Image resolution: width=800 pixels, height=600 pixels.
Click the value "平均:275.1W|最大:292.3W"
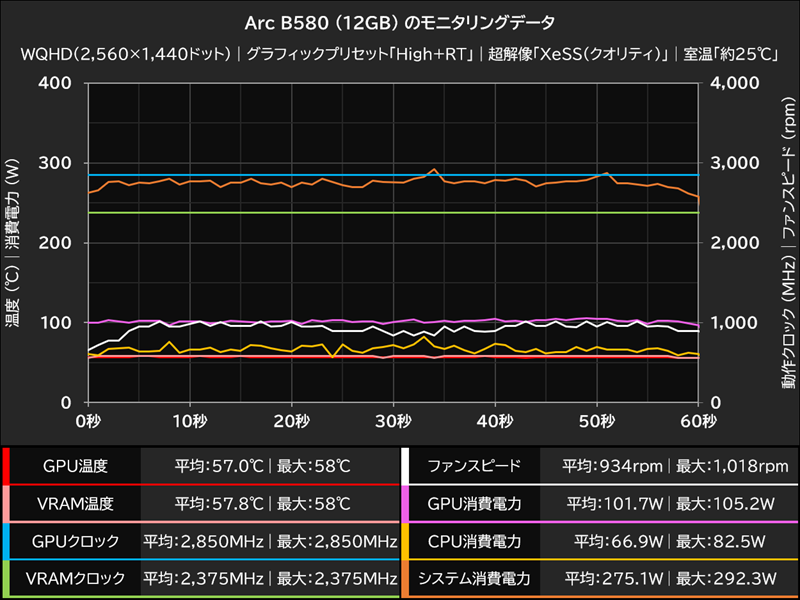pos(670,578)
